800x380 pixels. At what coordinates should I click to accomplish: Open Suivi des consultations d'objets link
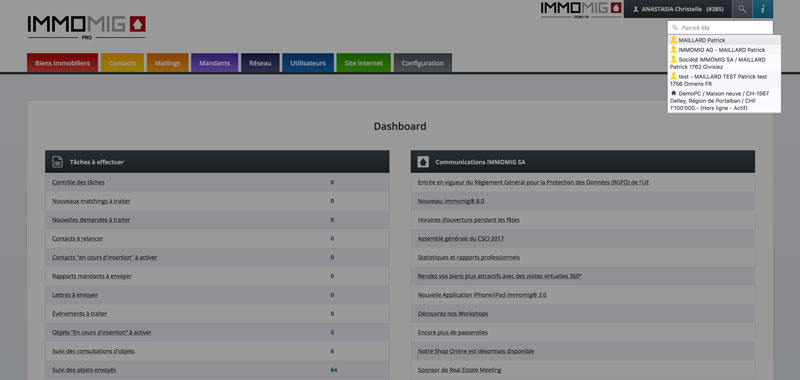tap(93, 351)
